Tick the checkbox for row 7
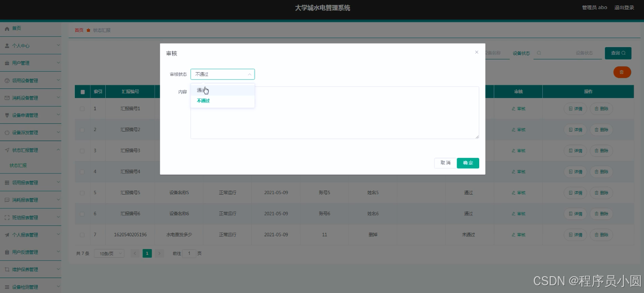 click(82, 235)
